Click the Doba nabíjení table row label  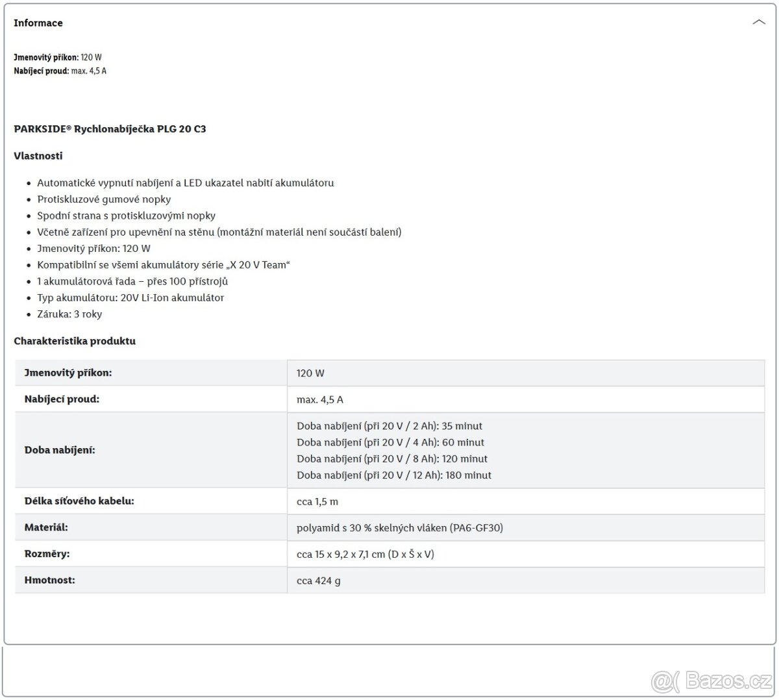tap(60, 450)
